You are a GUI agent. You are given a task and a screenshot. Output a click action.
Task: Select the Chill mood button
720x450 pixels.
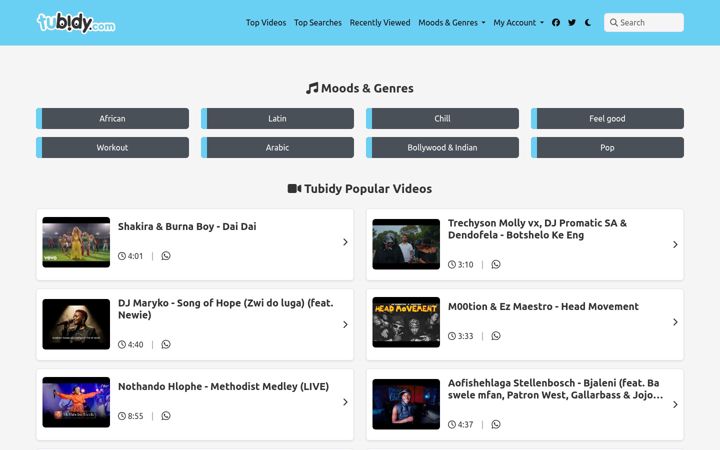pos(442,118)
